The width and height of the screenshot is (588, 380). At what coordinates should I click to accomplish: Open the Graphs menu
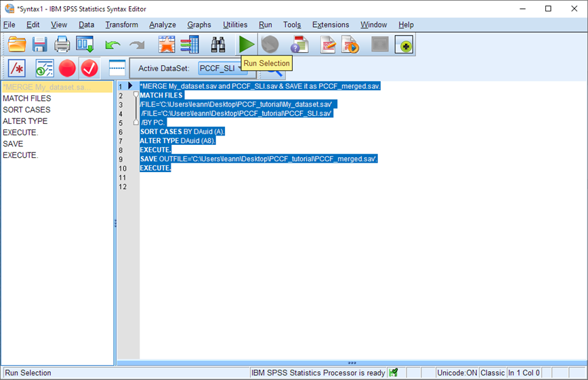pyautogui.click(x=199, y=25)
